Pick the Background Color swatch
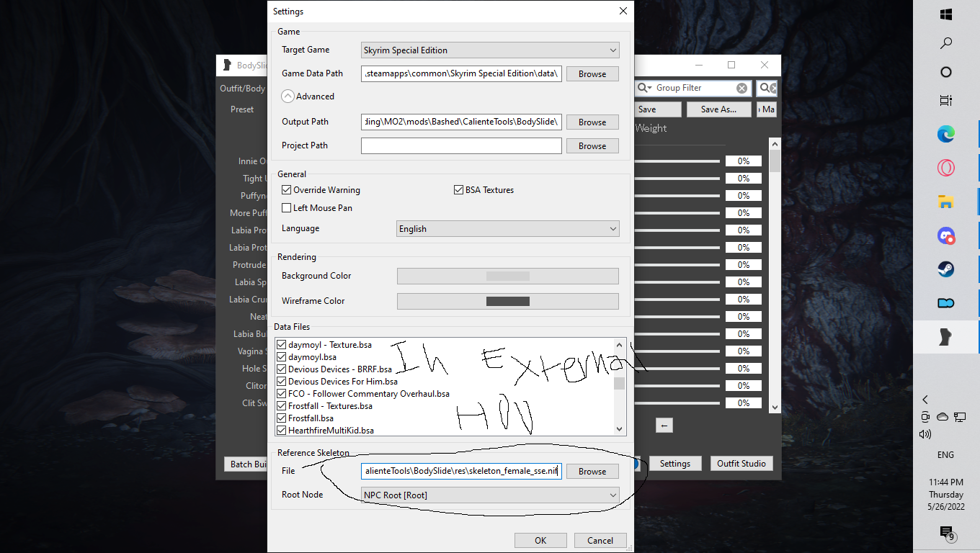 coord(508,276)
